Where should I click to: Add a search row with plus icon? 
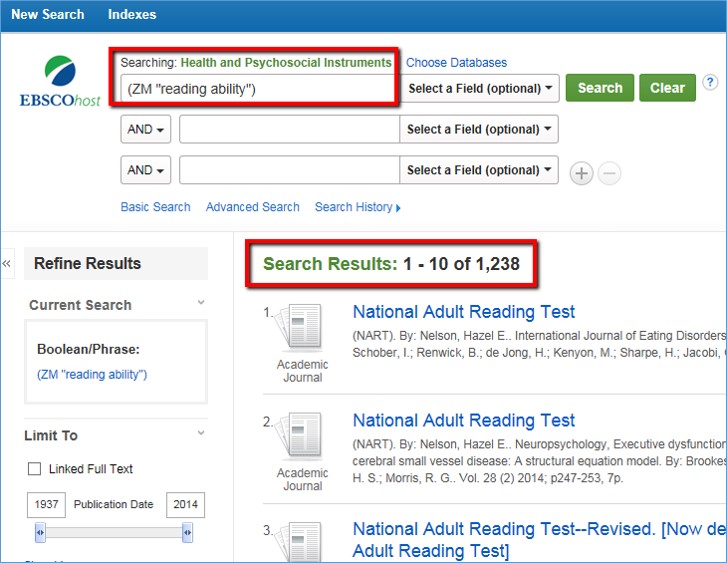pos(581,173)
